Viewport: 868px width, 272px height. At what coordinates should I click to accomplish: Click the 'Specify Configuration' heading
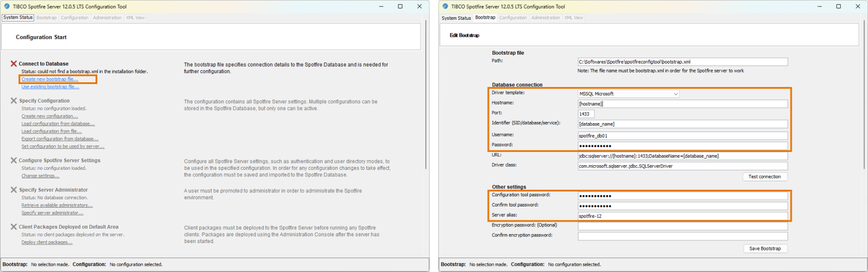[44, 101]
